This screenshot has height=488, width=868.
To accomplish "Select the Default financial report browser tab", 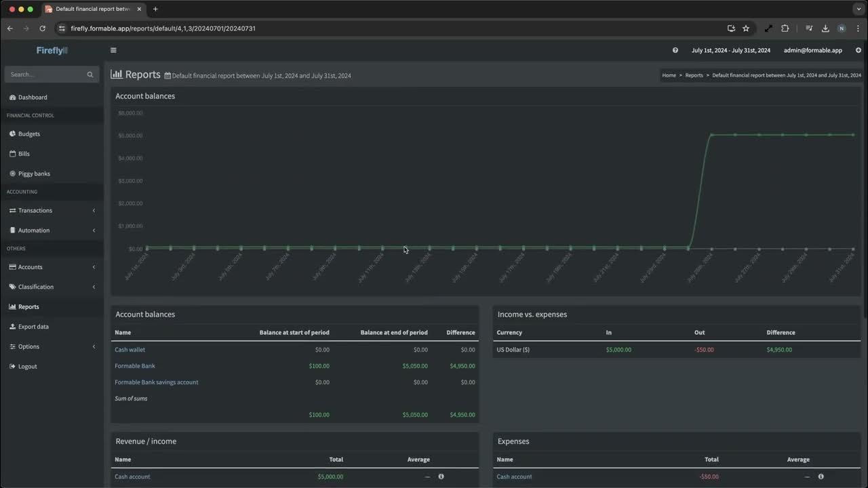I will [93, 9].
